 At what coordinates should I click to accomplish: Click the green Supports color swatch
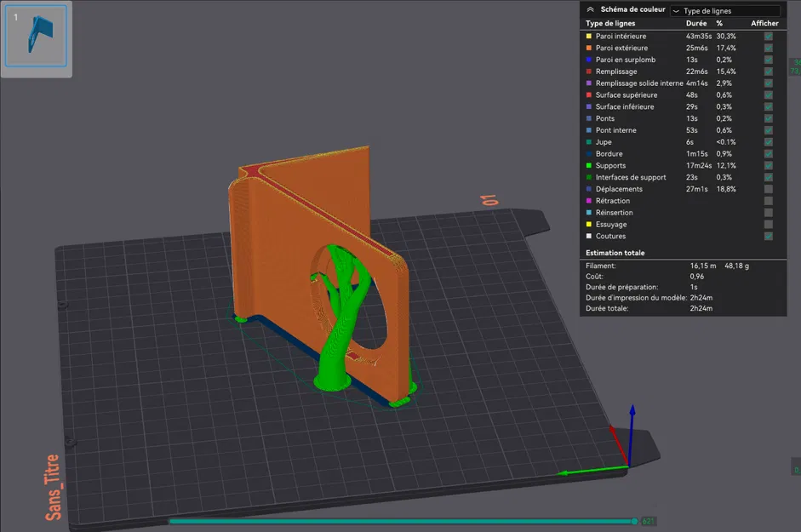click(x=588, y=166)
